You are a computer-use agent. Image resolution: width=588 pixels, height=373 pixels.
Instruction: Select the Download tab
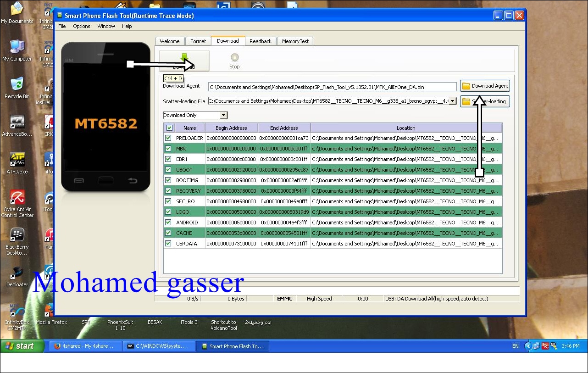point(228,41)
